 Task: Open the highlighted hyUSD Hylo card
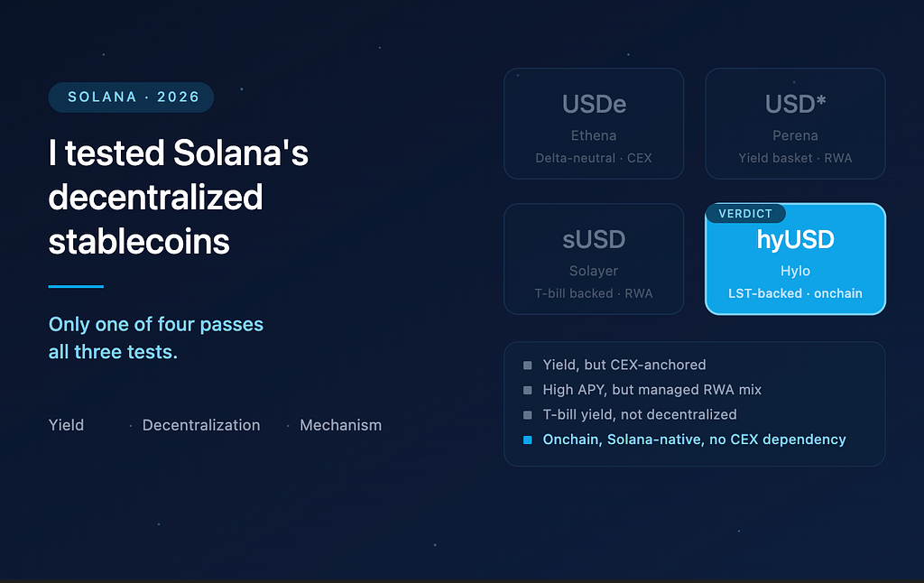coord(795,259)
